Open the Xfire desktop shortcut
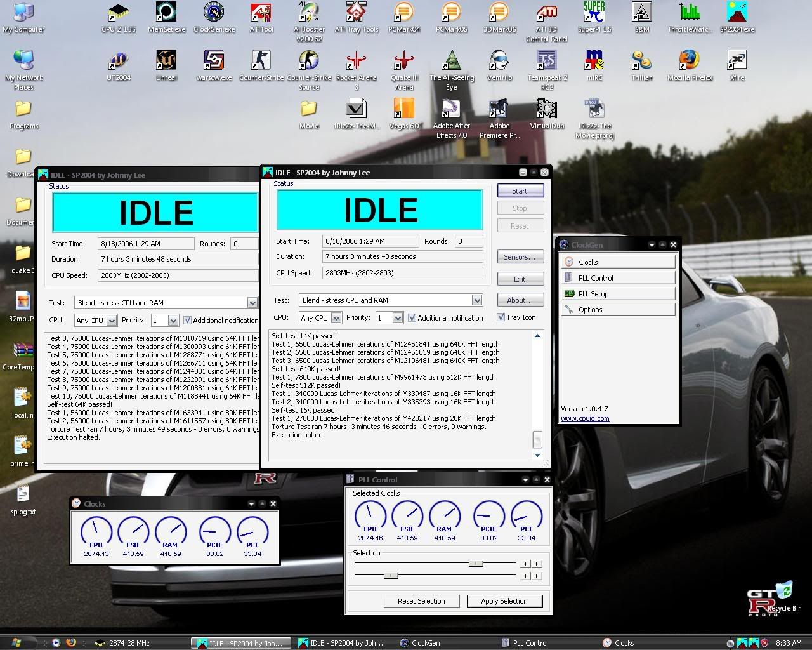812x650 pixels. click(x=737, y=66)
